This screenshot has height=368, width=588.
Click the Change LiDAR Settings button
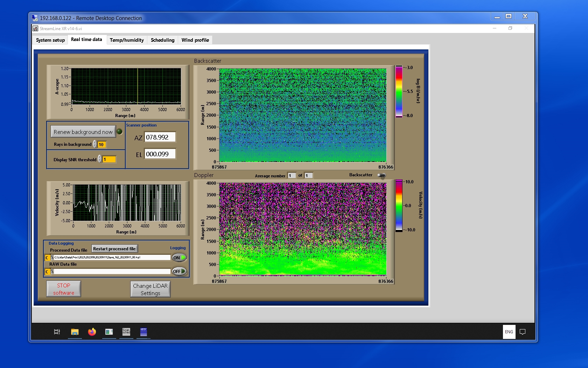[150, 289]
